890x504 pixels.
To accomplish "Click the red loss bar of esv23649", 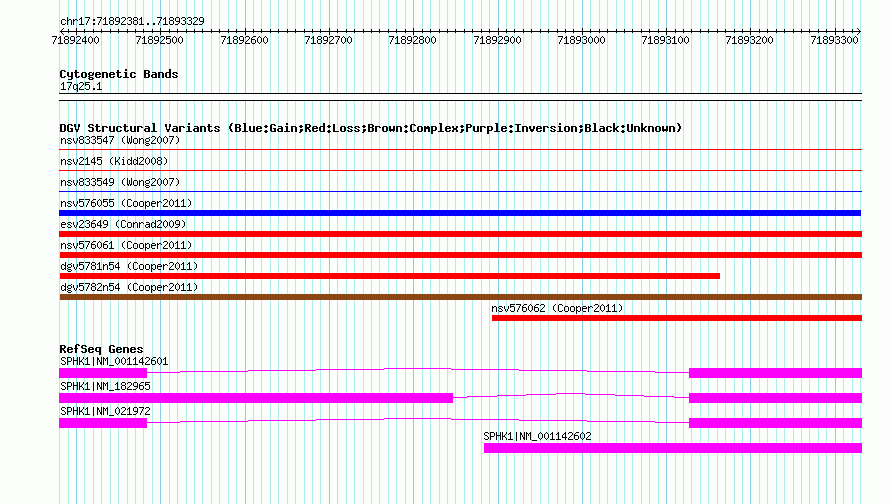I will click(460, 234).
